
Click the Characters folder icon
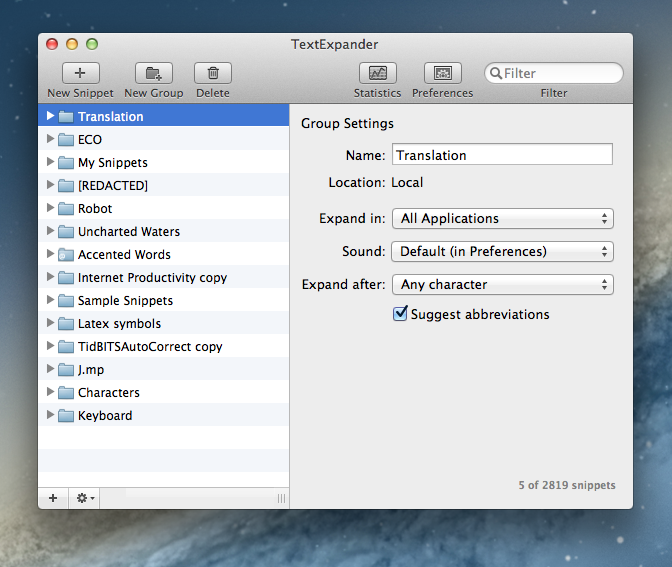[66, 393]
